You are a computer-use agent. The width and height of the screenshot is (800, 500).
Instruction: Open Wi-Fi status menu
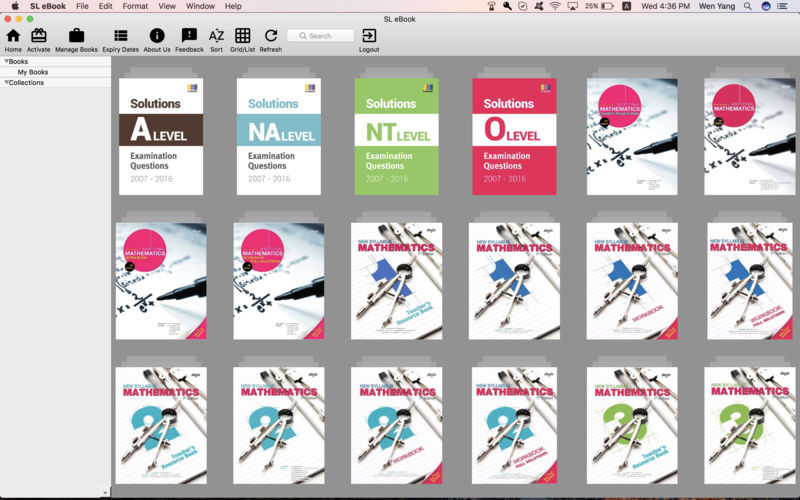(555, 6)
